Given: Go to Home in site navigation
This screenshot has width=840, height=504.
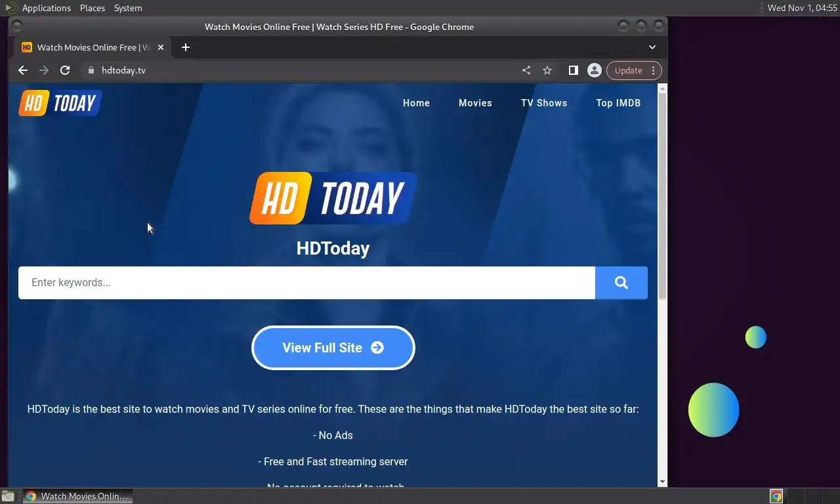Looking at the screenshot, I should point(416,103).
